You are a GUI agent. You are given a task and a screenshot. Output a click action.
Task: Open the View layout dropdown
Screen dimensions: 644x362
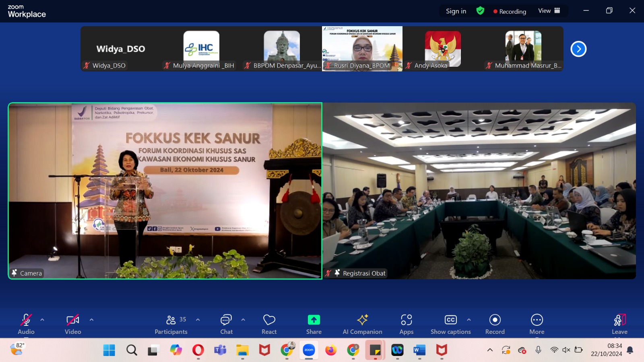click(549, 11)
